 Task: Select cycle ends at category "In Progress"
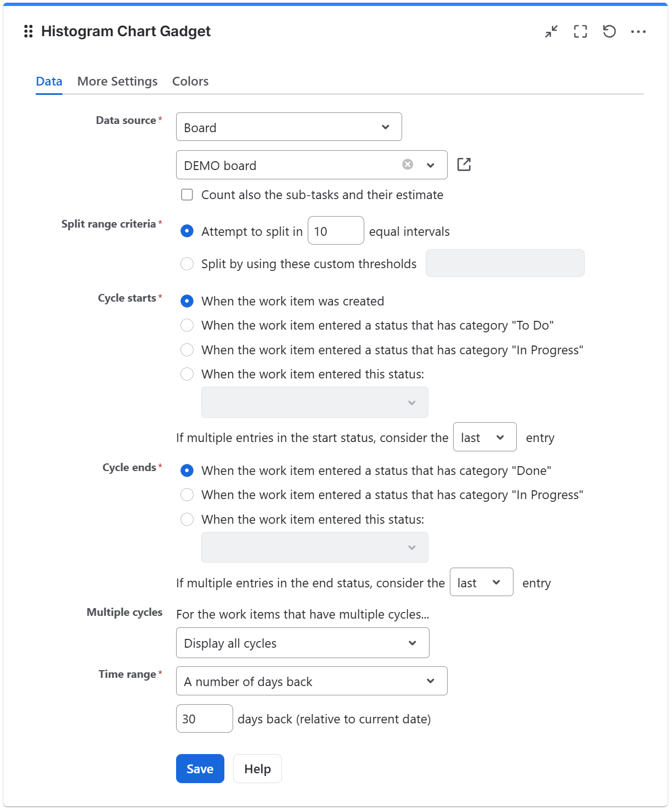[x=187, y=495]
